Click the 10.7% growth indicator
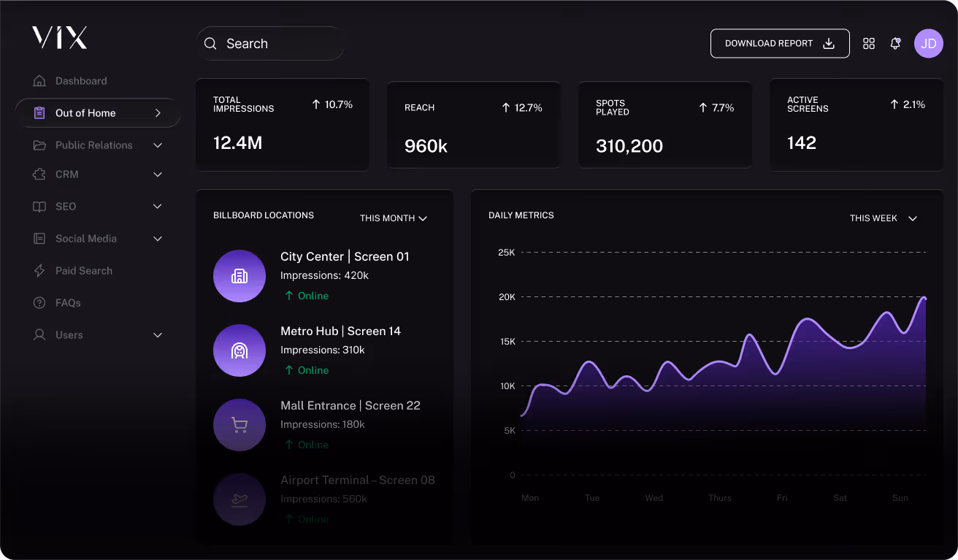 [332, 104]
